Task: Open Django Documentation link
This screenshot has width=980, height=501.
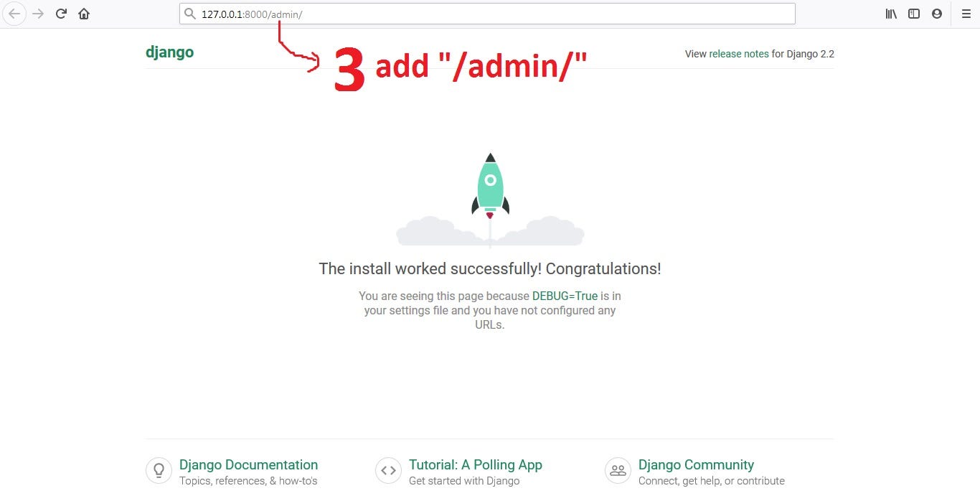Action: pyautogui.click(x=248, y=464)
